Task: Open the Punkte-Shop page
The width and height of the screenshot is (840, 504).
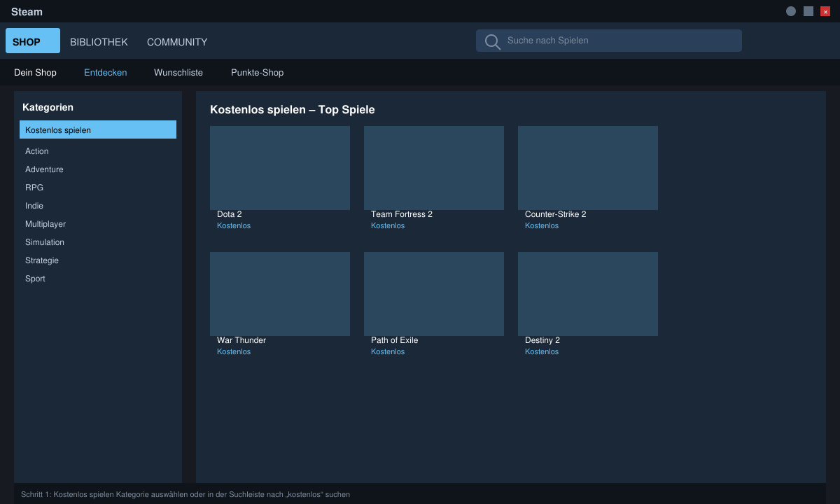Action: point(258,72)
